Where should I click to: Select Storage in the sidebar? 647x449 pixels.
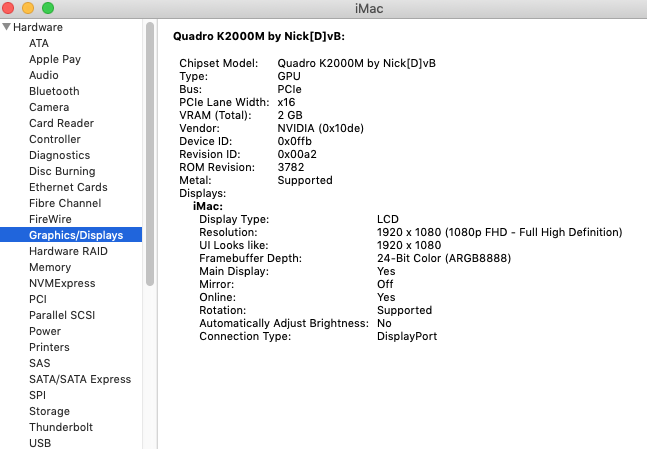(50, 411)
